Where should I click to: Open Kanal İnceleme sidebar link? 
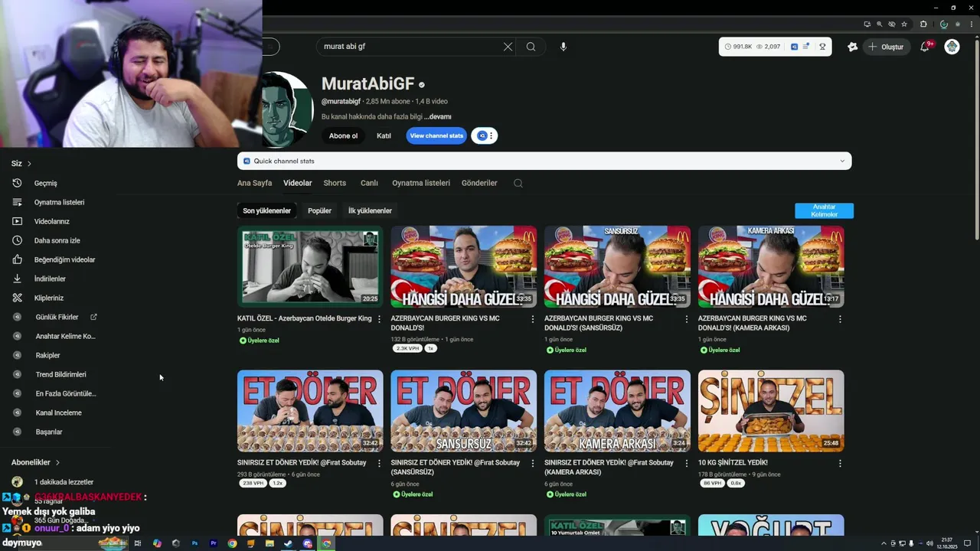(58, 412)
